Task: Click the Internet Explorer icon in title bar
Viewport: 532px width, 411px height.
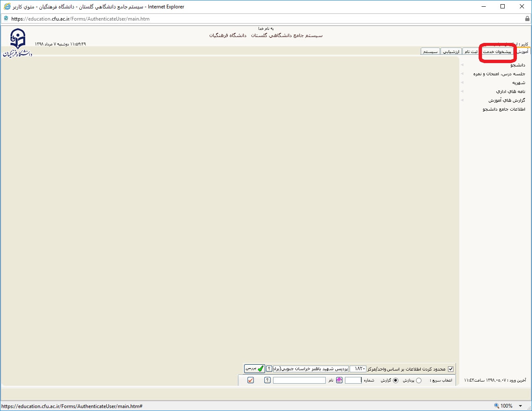Action: 7,7
